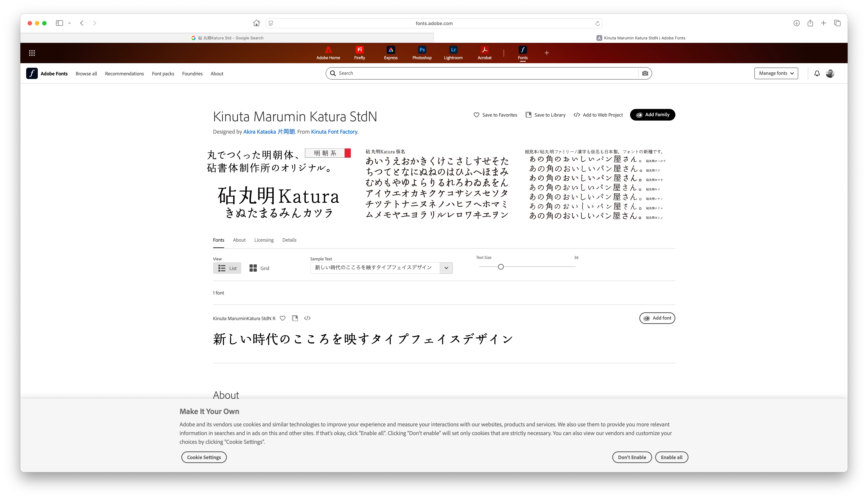868x499 pixels.
Task: Select List view
Action: point(227,268)
